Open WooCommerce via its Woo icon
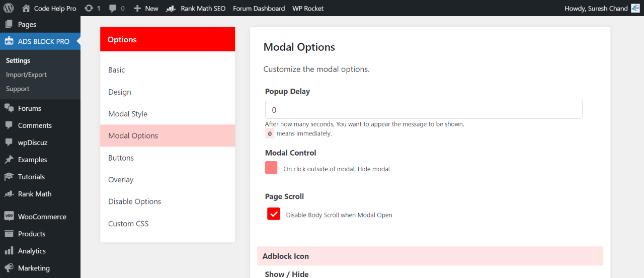This screenshot has height=278, width=644. tap(9, 217)
